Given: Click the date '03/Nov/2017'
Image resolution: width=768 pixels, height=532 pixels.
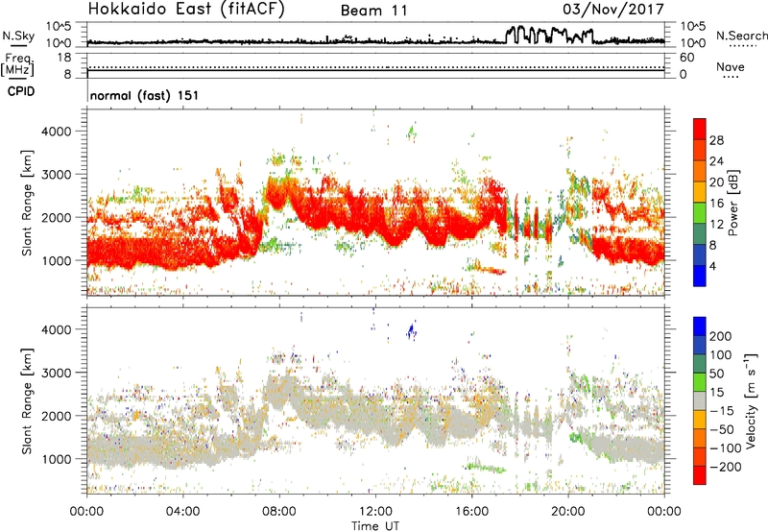Looking at the screenshot, I should (613, 10).
